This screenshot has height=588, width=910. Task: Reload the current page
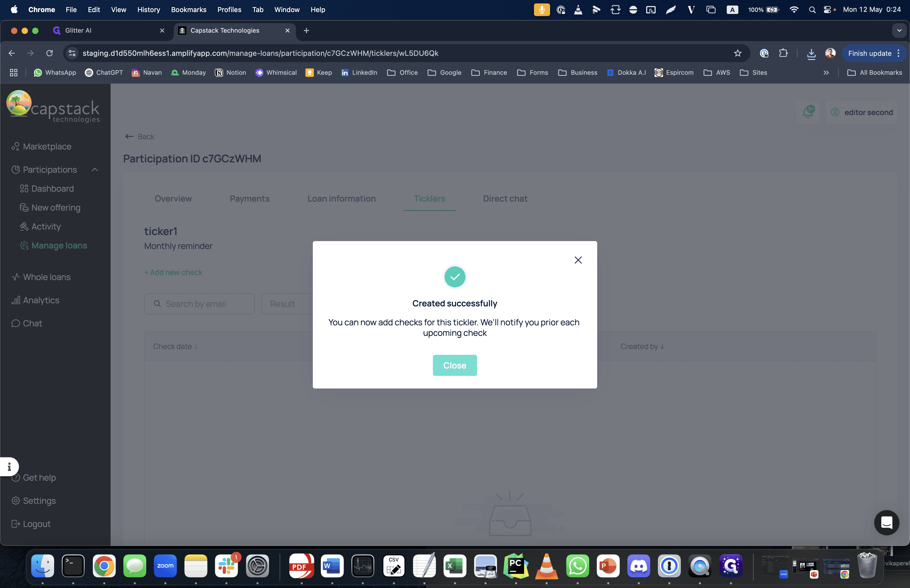[x=50, y=53]
